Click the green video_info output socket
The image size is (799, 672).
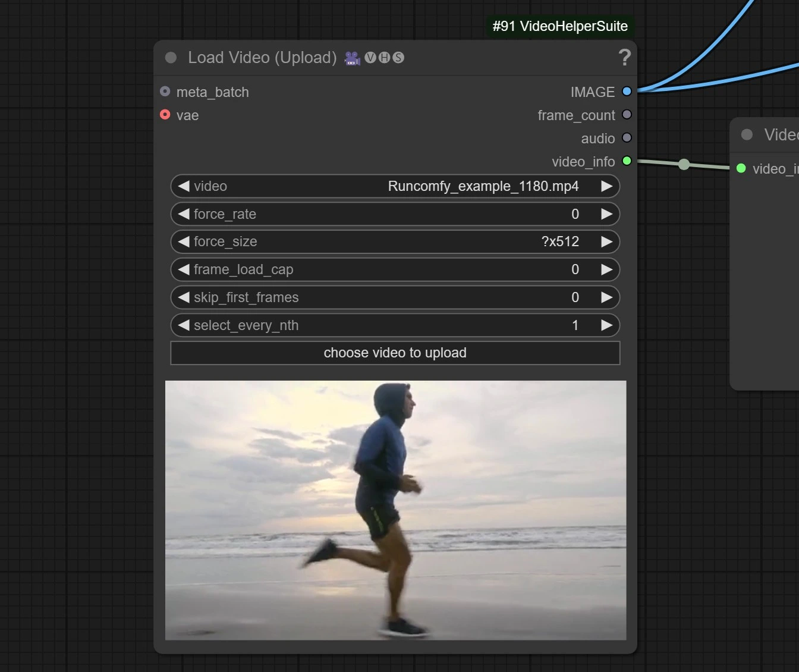click(627, 161)
